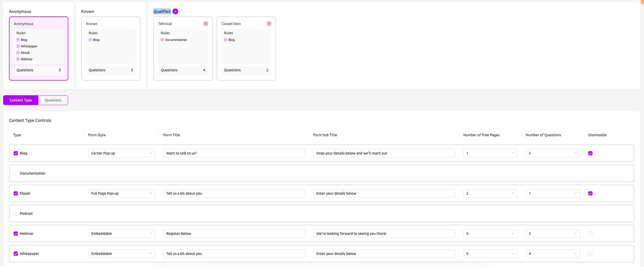Open Number of Questions dropdown for Blog
644x267 pixels.
pyautogui.click(x=553, y=153)
